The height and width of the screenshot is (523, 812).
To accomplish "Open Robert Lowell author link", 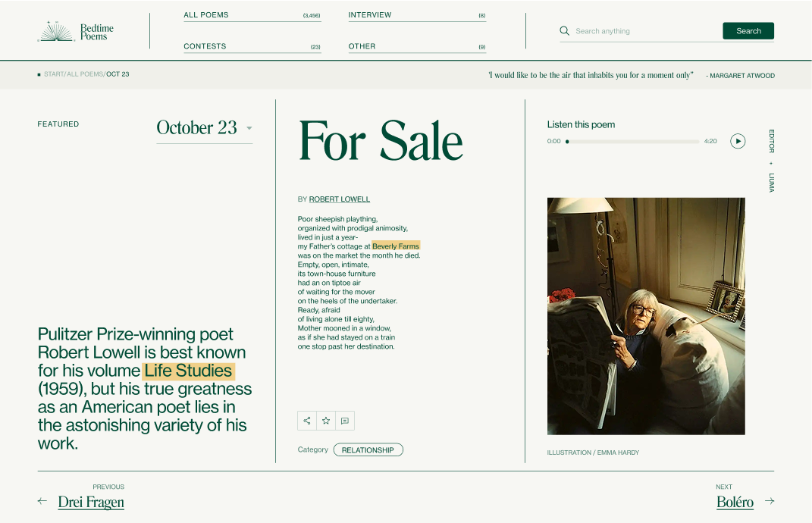I will 339,199.
